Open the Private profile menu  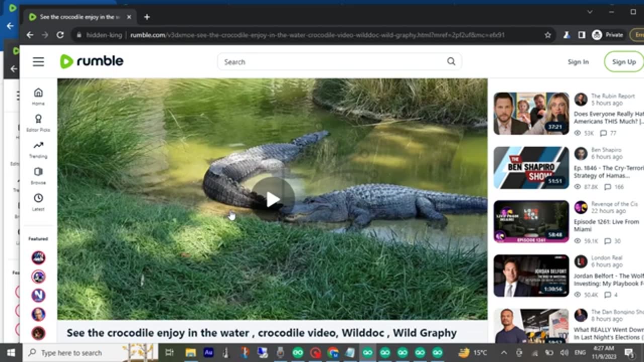[x=608, y=35]
